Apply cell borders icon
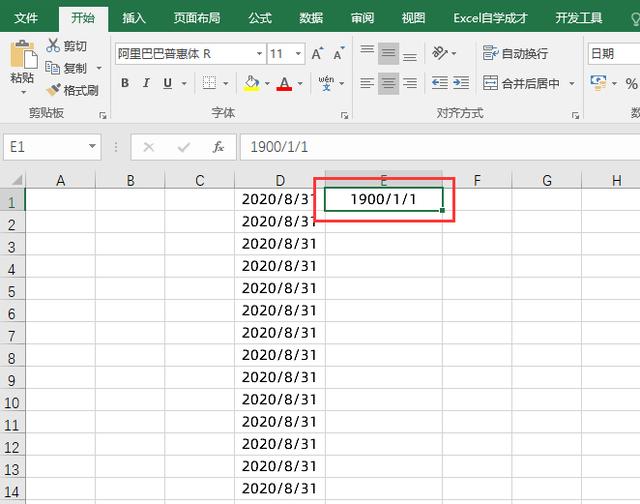Screen dimensions: 640x504 [x=209, y=83]
